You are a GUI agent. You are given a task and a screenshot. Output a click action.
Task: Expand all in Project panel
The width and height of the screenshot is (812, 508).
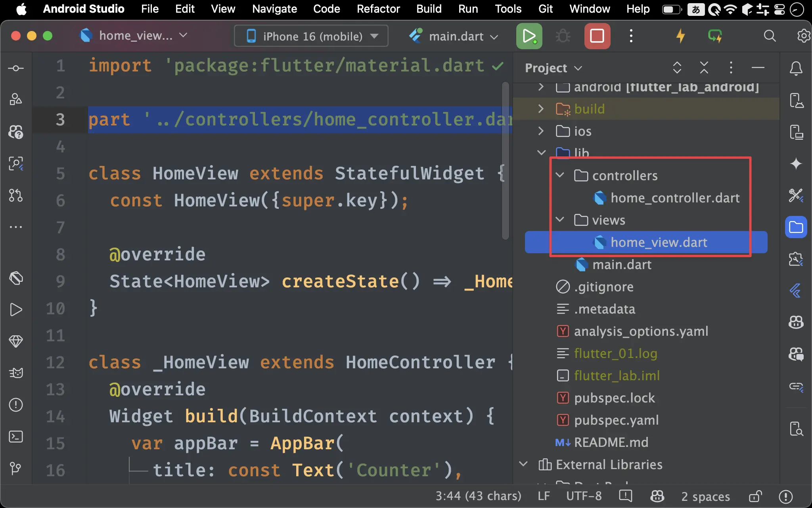click(677, 68)
